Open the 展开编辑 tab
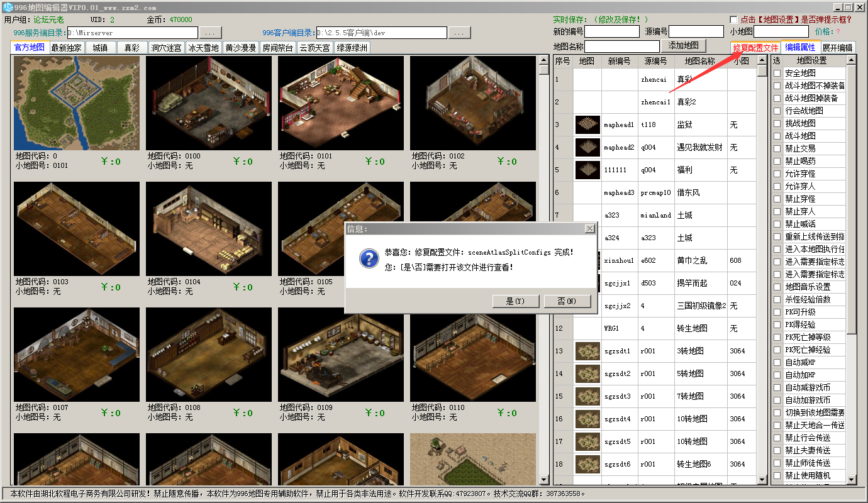 [x=837, y=48]
